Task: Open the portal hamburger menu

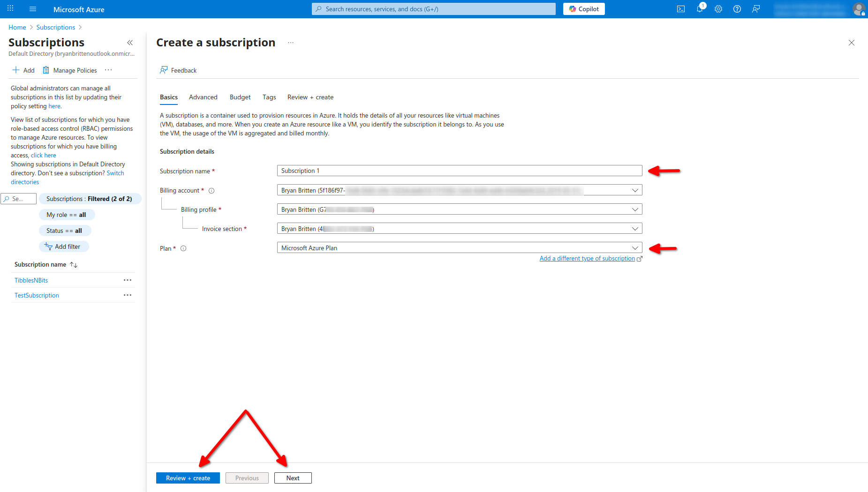Action: [33, 9]
